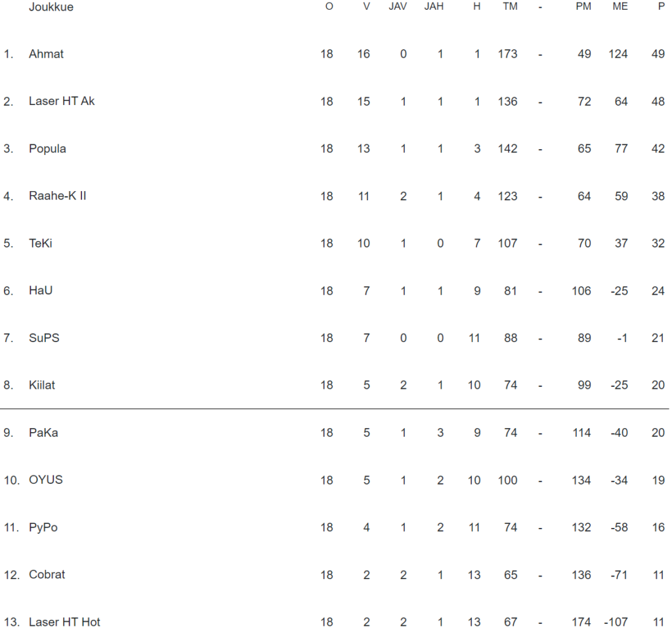Image resolution: width=672 pixels, height=633 pixels.
Task: Open the Ahmat team link
Action: pyautogui.click(x=46, y=55)
